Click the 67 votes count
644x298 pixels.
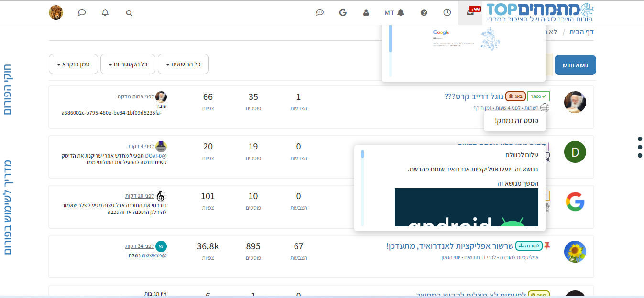pyautogui.click(x=299, y=246)
